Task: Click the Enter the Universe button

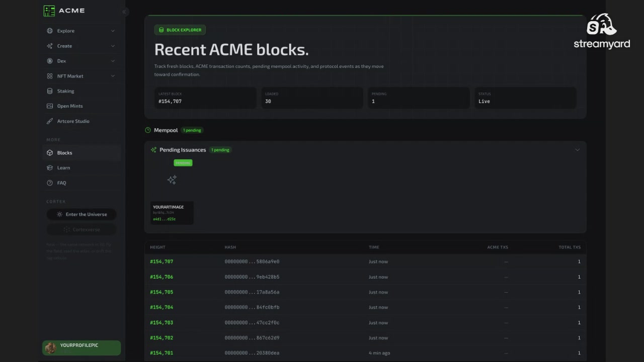Action: (x=82, y=214)
